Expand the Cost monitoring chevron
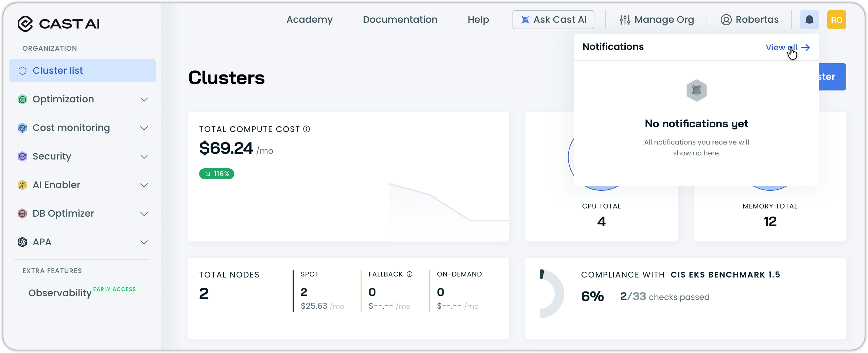Image resolution: width=868 pixels, height=353 pixels. 144,128
